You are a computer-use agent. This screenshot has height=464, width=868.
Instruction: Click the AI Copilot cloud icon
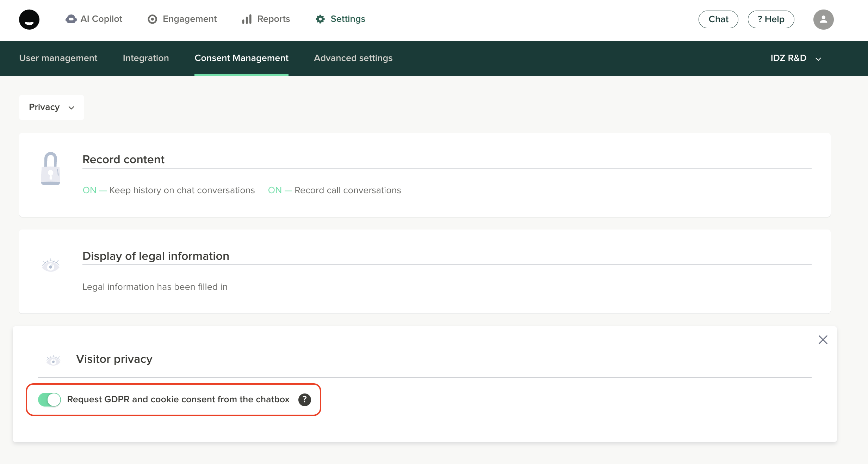[x=71, y=19]
